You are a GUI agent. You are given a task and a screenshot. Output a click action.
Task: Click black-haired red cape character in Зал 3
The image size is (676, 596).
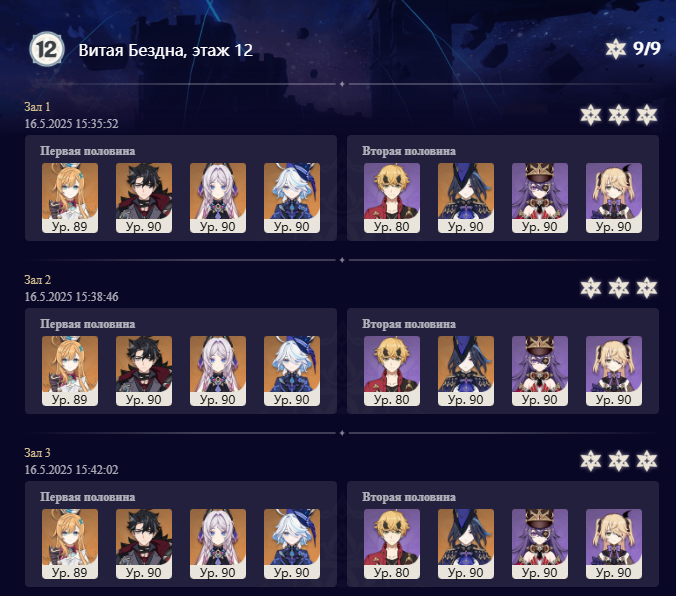(x=144, y=543)
